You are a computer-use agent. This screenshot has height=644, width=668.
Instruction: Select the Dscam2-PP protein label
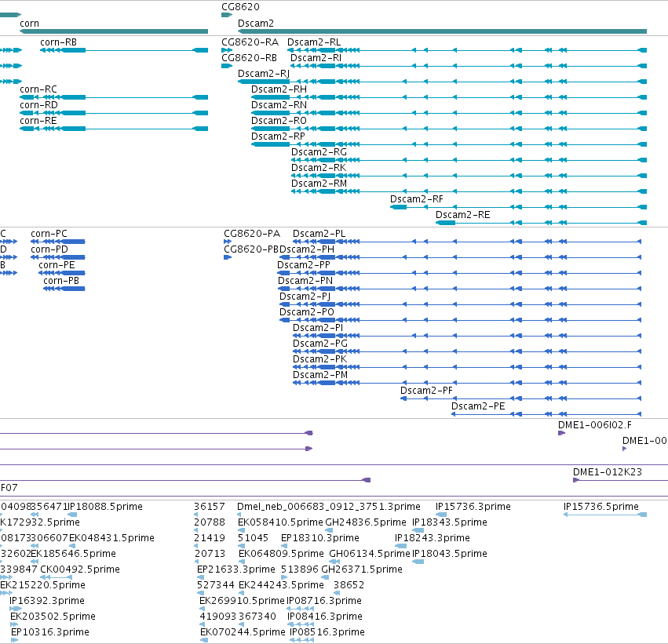tap(304, 265)
